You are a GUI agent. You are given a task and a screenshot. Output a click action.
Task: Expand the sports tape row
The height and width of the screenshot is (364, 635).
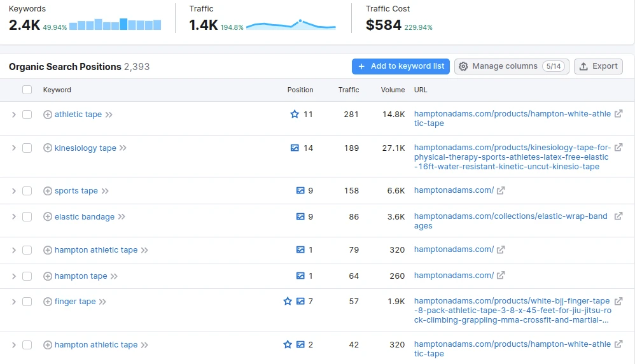[14, 191]
